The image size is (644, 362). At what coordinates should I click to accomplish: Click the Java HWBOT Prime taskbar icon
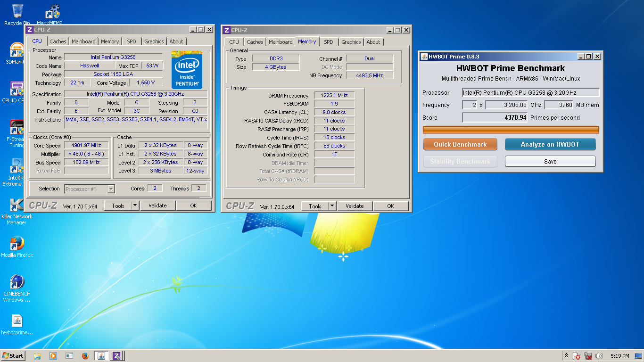(x=101, y=356)
